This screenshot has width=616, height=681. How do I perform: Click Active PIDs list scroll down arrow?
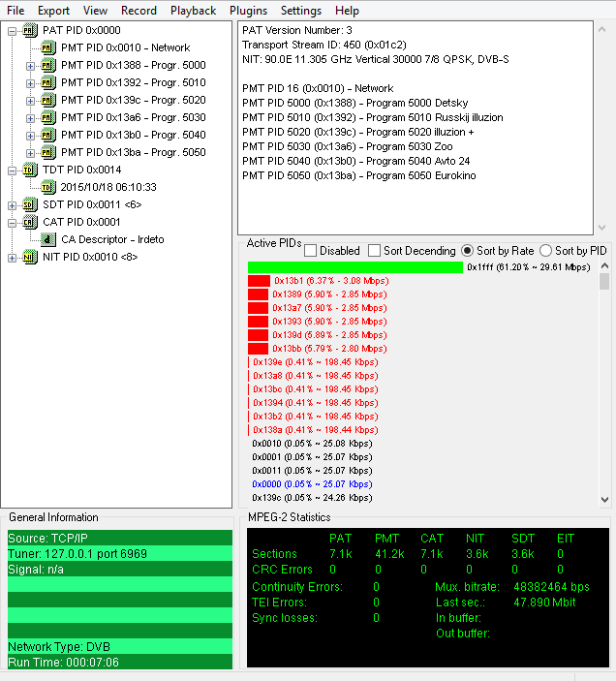pyautogui.click(x=604, y=500)
